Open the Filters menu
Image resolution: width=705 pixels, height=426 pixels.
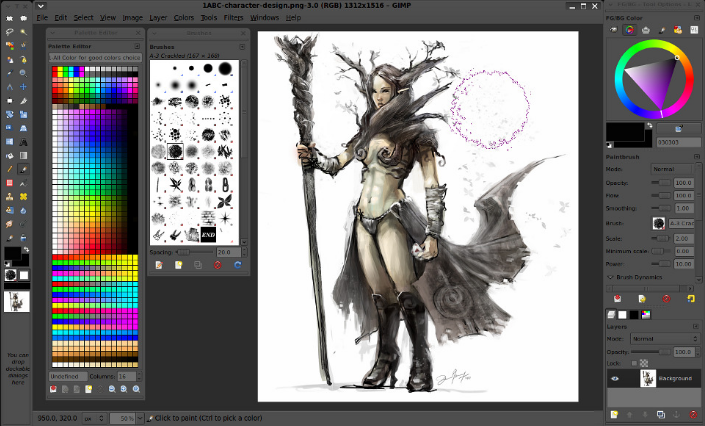tap(233, 18)
